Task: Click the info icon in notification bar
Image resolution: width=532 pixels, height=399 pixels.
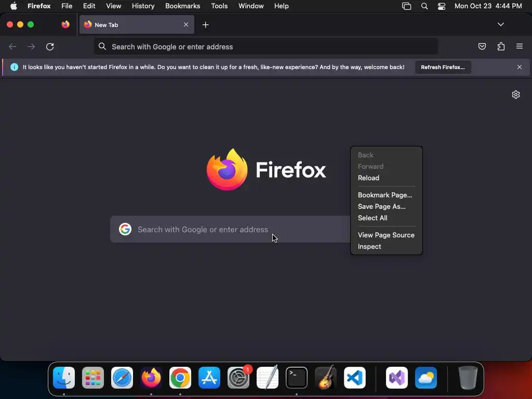Action: click(14, 67)
